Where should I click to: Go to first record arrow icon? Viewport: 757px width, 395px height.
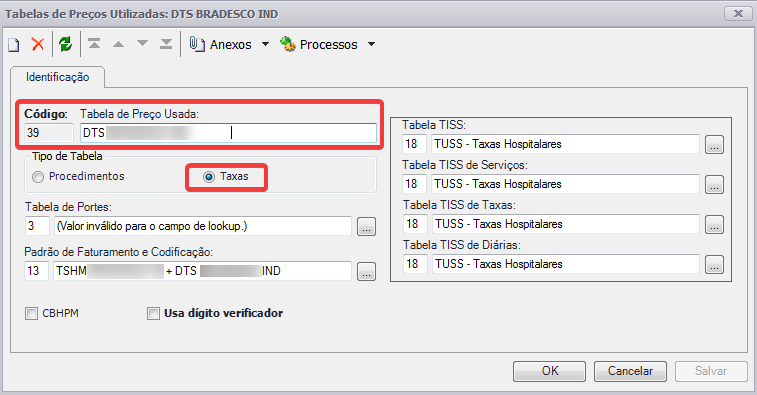[94, 44]
